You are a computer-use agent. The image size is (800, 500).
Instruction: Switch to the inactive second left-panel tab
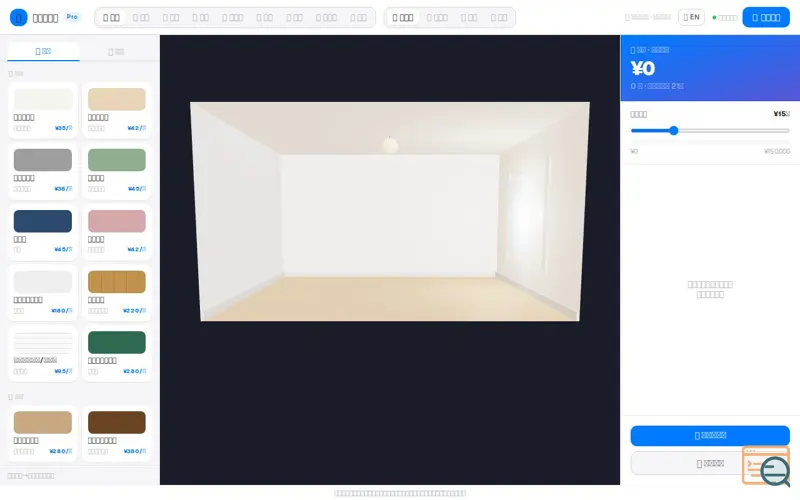tap(116, 52)
